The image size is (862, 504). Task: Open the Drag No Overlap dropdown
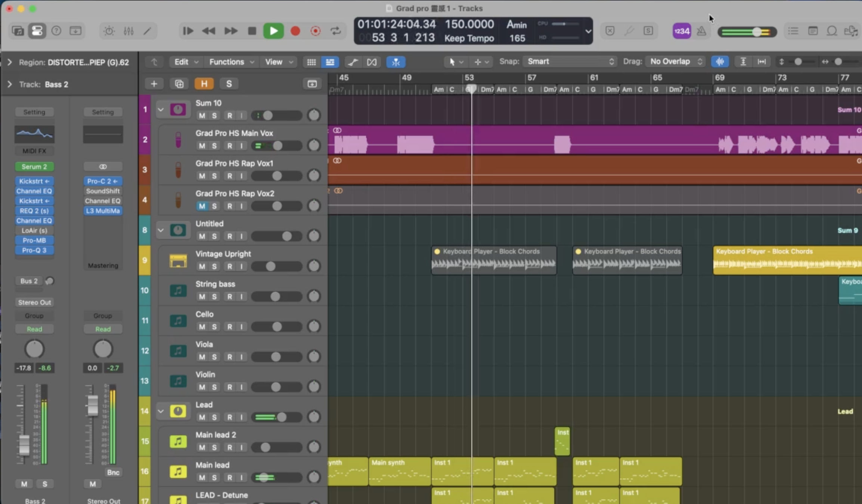click(x=675, y=62)
